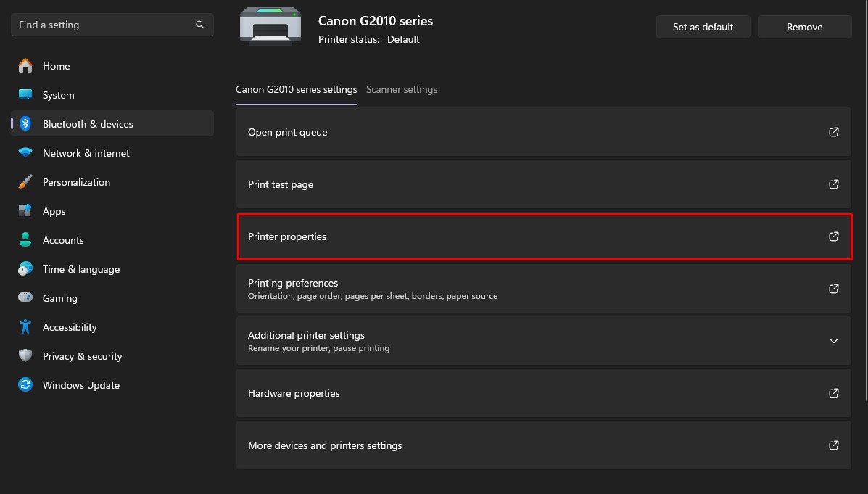
Task: Click Hardware properties label
Action: click(x=294, y=393)
